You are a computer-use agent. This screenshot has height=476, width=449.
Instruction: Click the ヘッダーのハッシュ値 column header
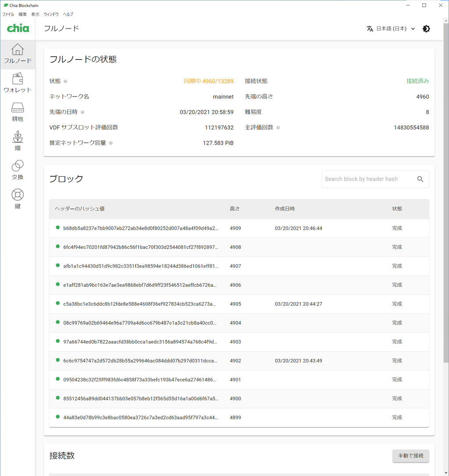[x=80, y=209]
